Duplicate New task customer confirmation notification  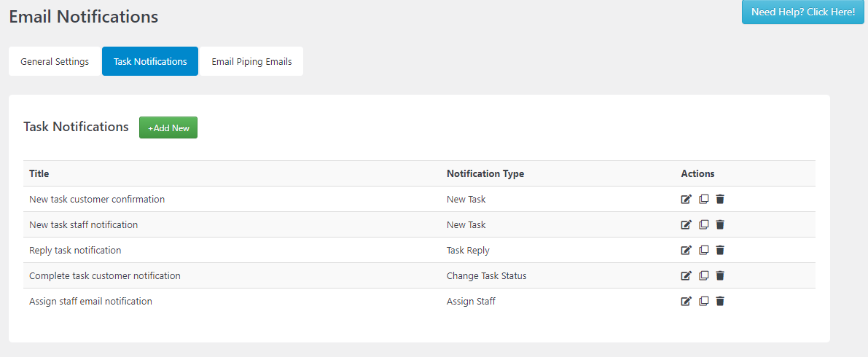pos(703,199)
